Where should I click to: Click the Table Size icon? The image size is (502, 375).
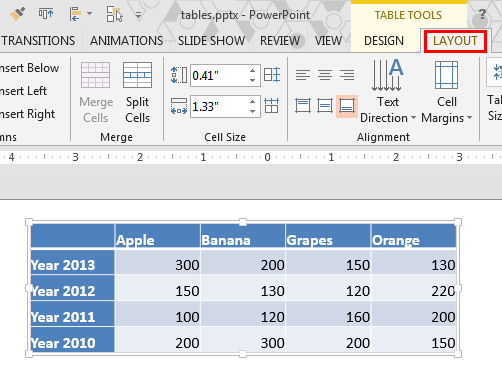(x=496, y=73)
